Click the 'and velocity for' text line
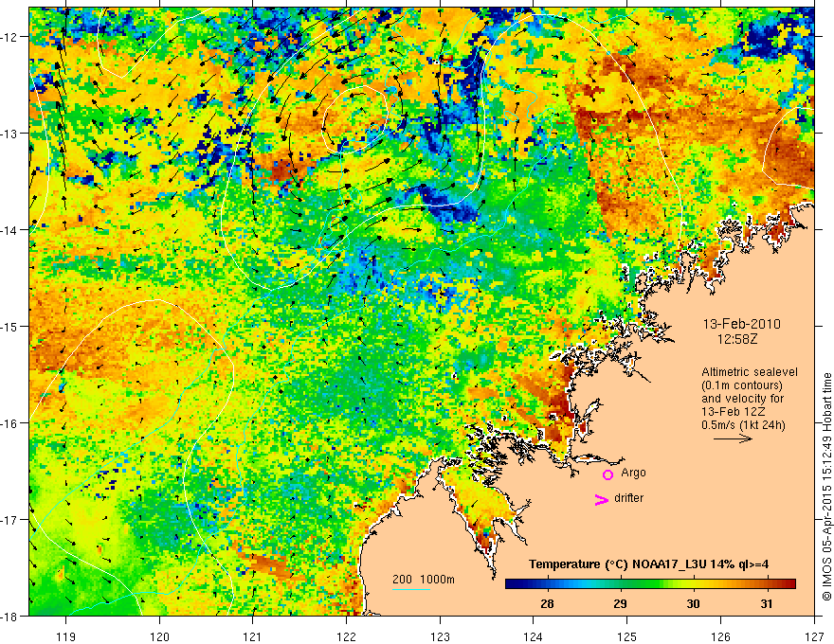The width and height of the screenshot is (834, 644). 742,398
